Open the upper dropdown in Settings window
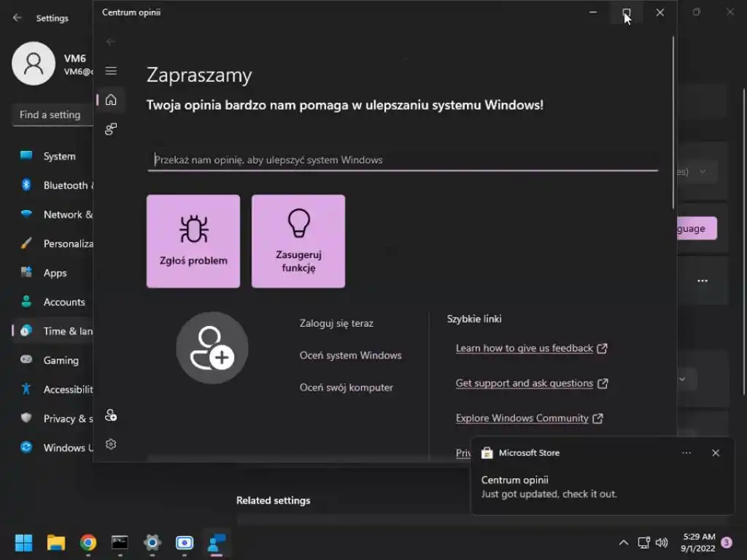Image resolution: width=747 pixels, height=560 pixels. tap(697, 171)
